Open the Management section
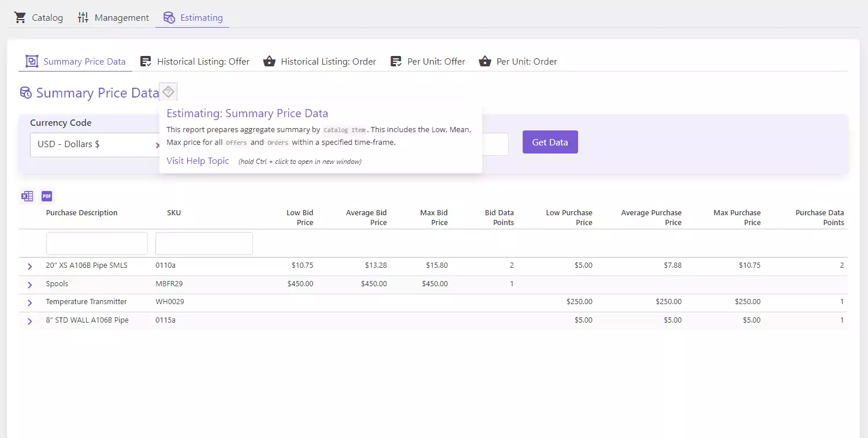Viewport: 868px width, 438px height. (113, 18)
